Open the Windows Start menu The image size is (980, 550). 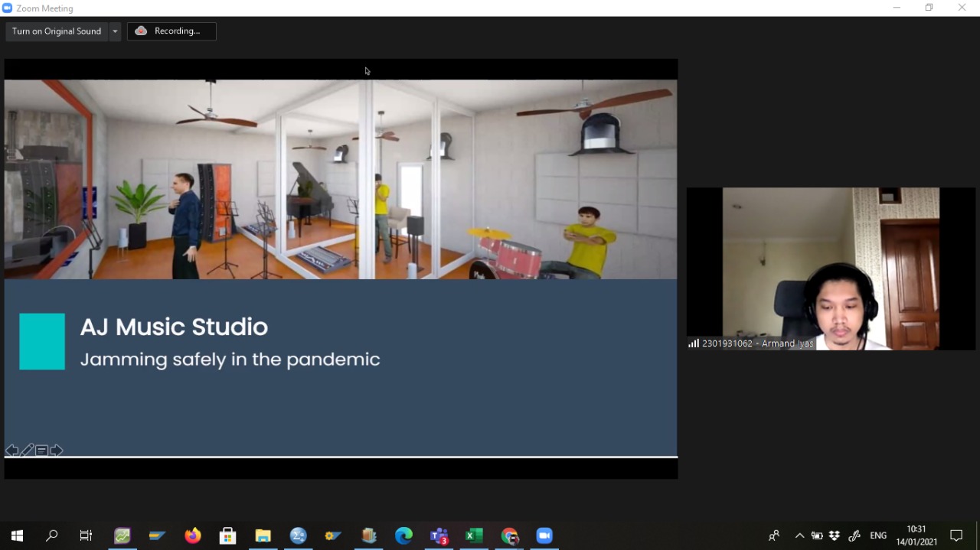tap(17, 535)
